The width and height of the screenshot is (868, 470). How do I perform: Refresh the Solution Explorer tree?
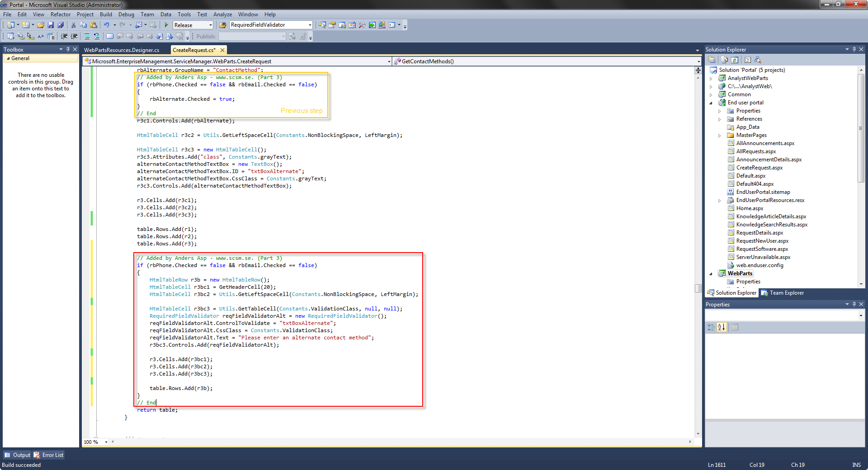tap(735, 60)
